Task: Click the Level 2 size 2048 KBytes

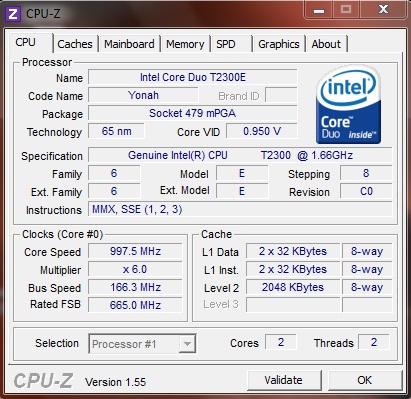Action: coord(293,287)
